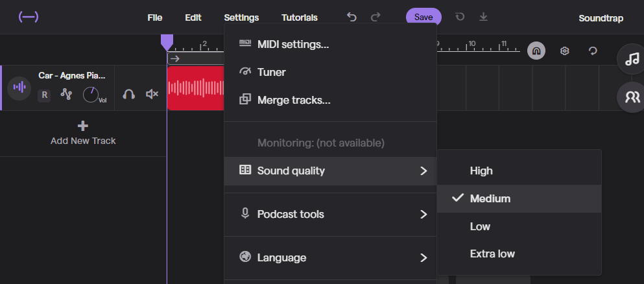Screen dimensions: 644x284
Task: Add a new track
Action: pyautogui.click(x=83, y=134)
